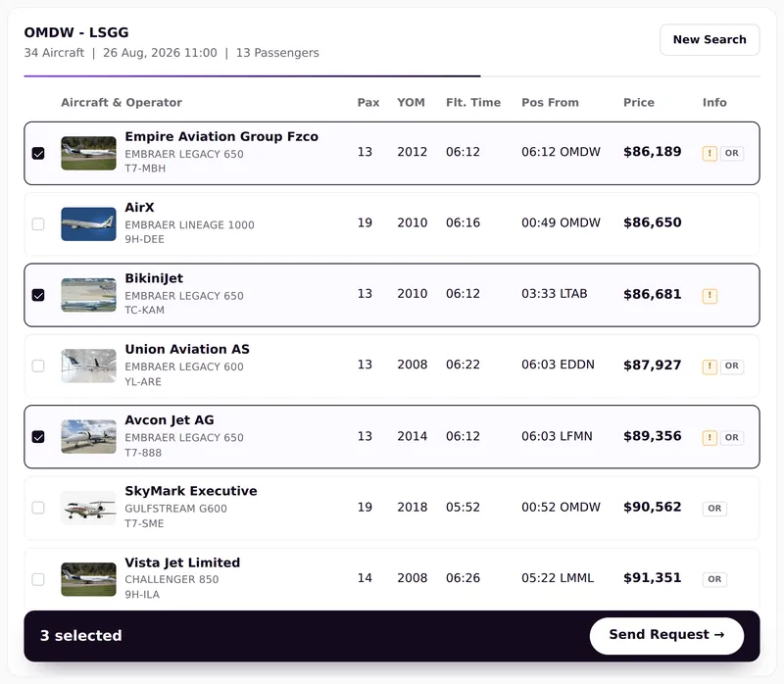Click the $87,927 price
Screen dimensions: 784x684
coord(652,365)
